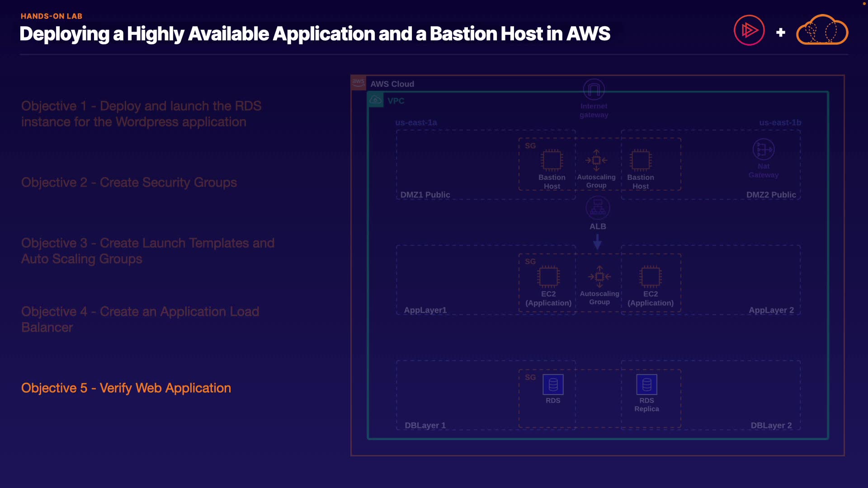
Task: Click the right Bastion Host chip icon
Action: pos(640,160)
